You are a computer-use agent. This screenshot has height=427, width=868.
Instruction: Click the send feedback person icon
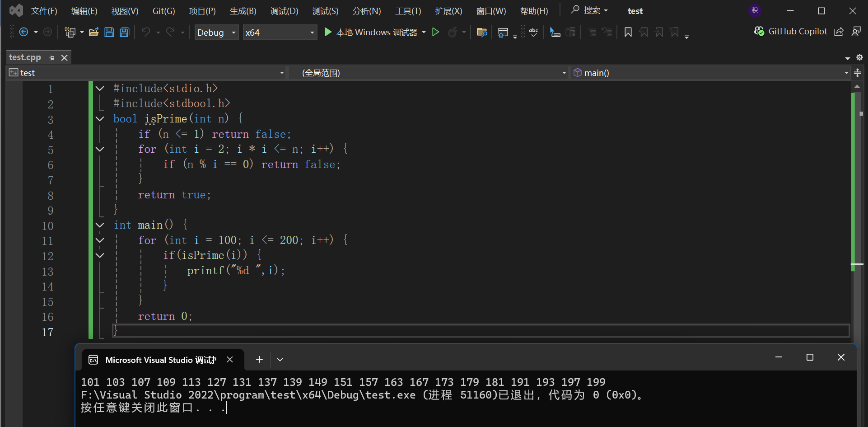tap(856, 32)
